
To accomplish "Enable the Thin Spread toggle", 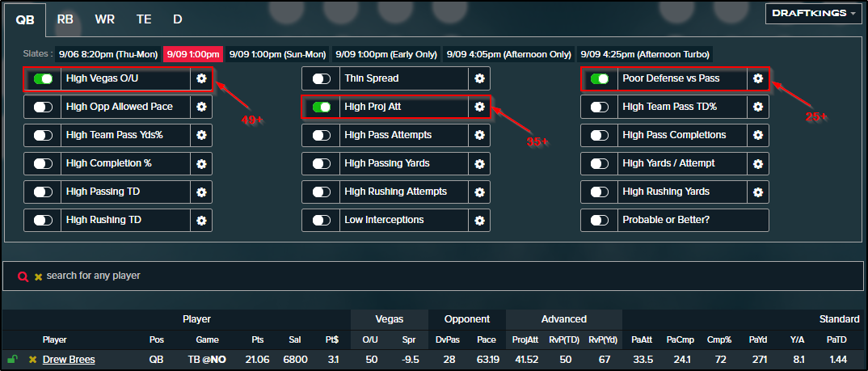I will pyautogui.click(x=322, y=79).
